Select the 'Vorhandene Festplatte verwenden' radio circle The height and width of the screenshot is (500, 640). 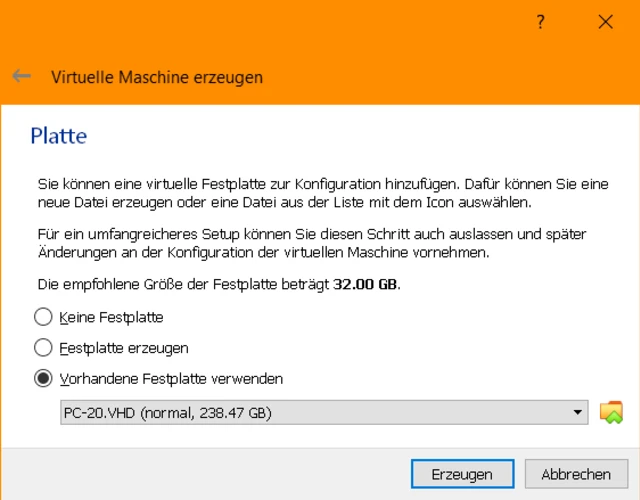[x=43, y=379]
